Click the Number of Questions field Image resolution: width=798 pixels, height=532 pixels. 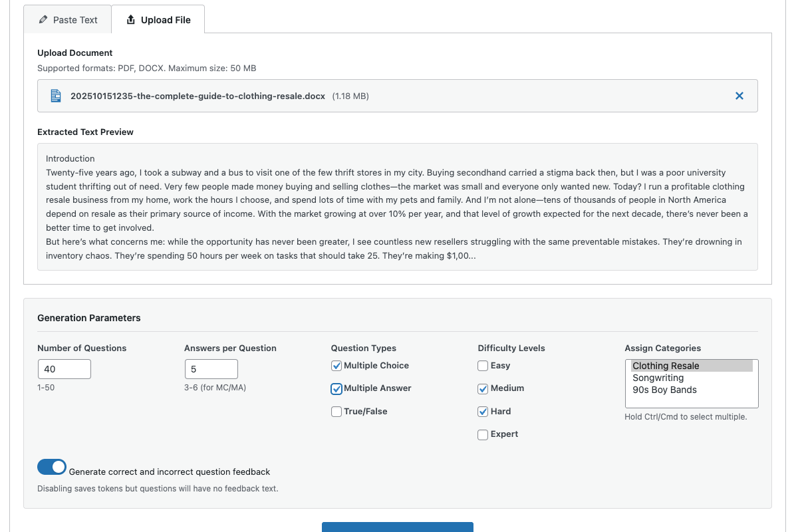[x=64, y=369]
